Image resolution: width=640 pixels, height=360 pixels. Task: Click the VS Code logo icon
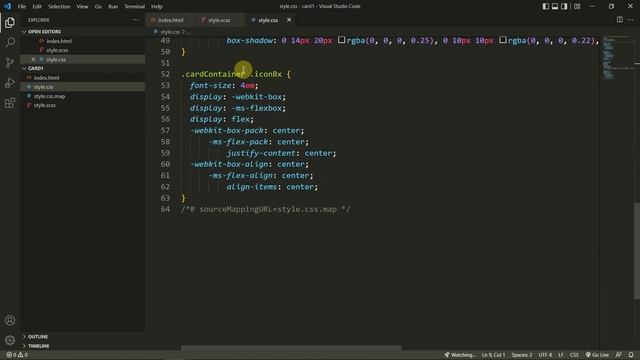click(x=7, y=6)
